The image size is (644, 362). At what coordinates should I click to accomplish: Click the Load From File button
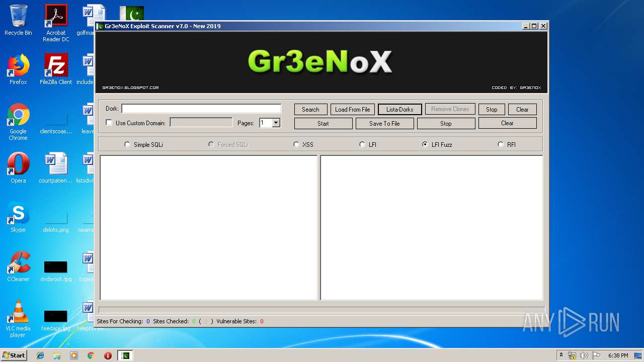(352, 109)
